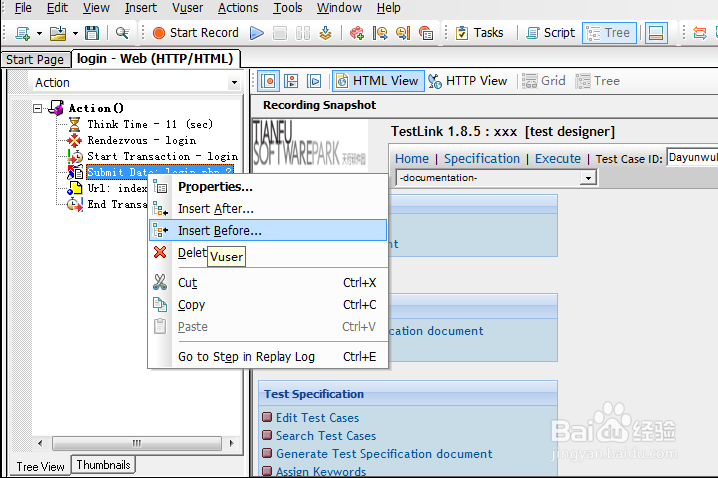Select Rendezvous - login step

click(x=141, y=140)
